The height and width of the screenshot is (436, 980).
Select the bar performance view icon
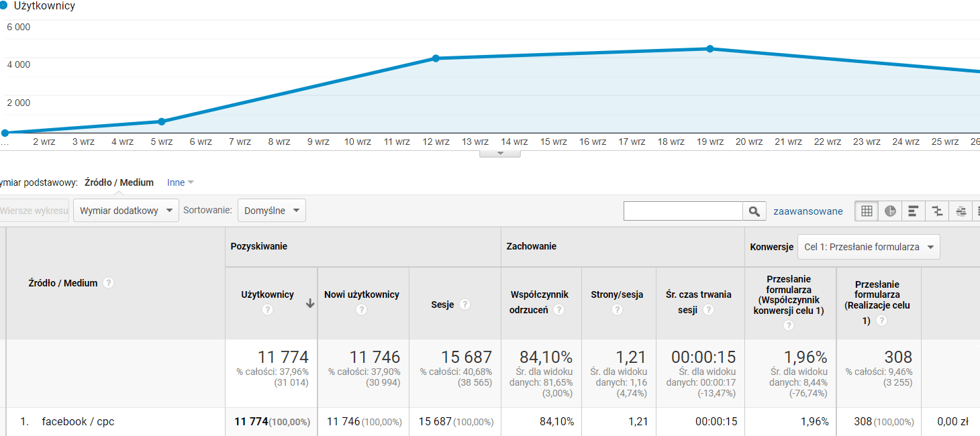point(914,211)
